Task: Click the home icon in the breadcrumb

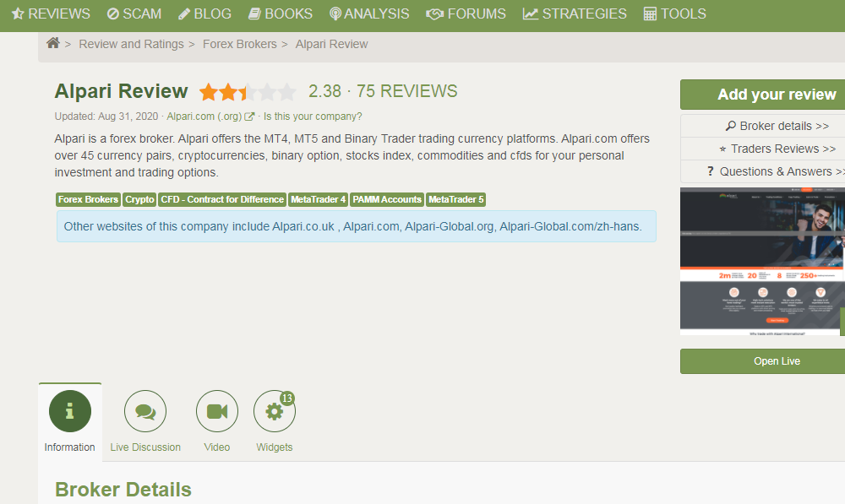Action: 52,43
